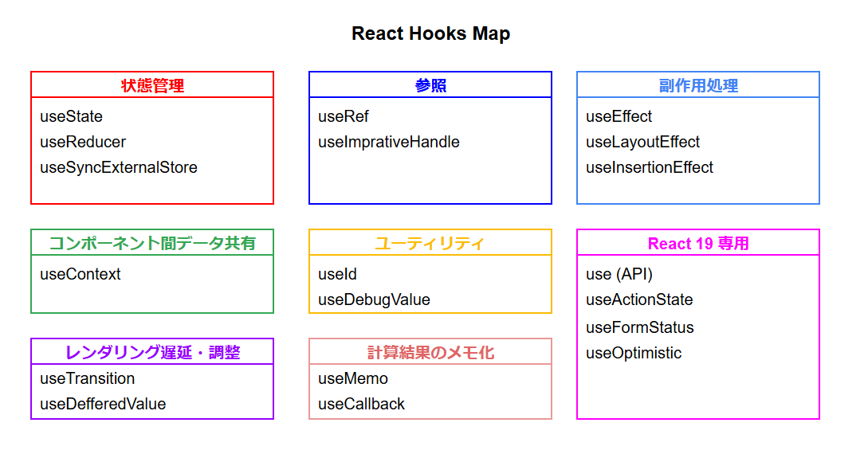Select the 参照 category header

pyautogui.click(x=430, y=85)
